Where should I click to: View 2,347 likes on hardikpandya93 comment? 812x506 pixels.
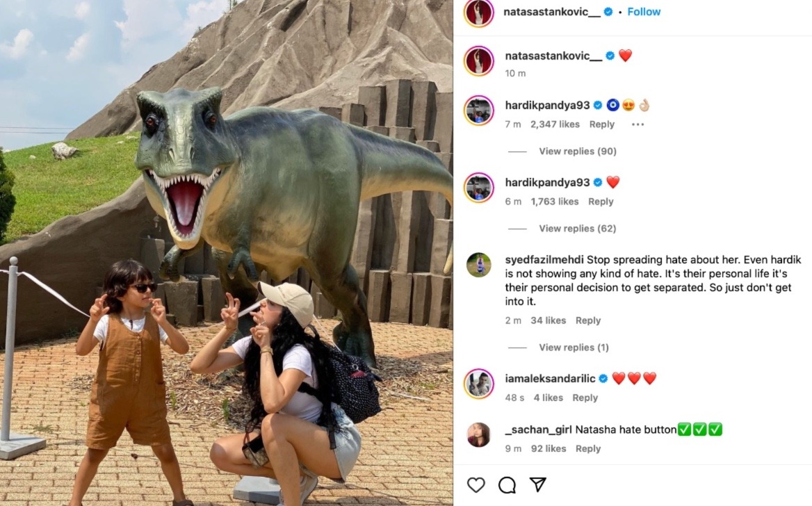pyautogui.click(x=555, y=124)
